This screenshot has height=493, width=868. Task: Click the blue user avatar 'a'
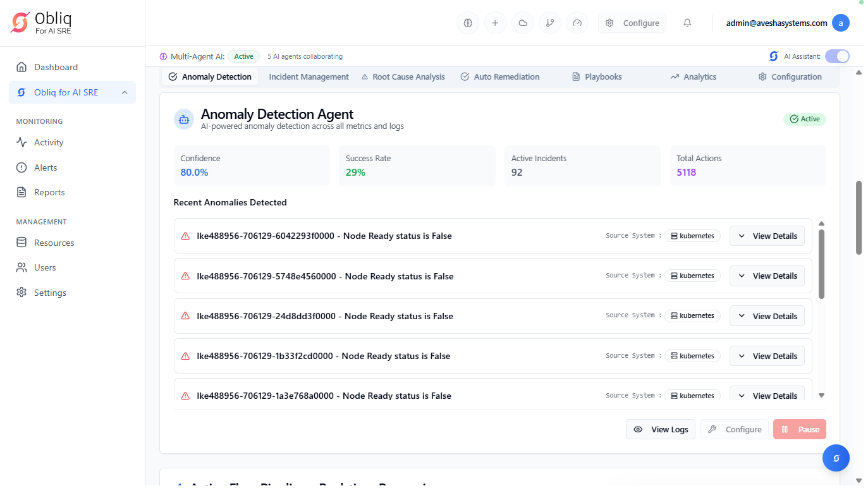[841, 23]
